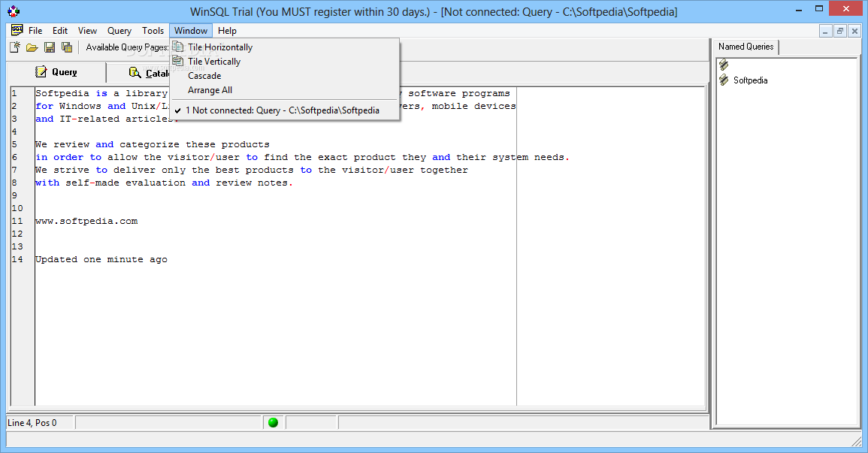Switch to the Query tab
The height and width of the screenshot is (453, 868).
pos(56,72)
